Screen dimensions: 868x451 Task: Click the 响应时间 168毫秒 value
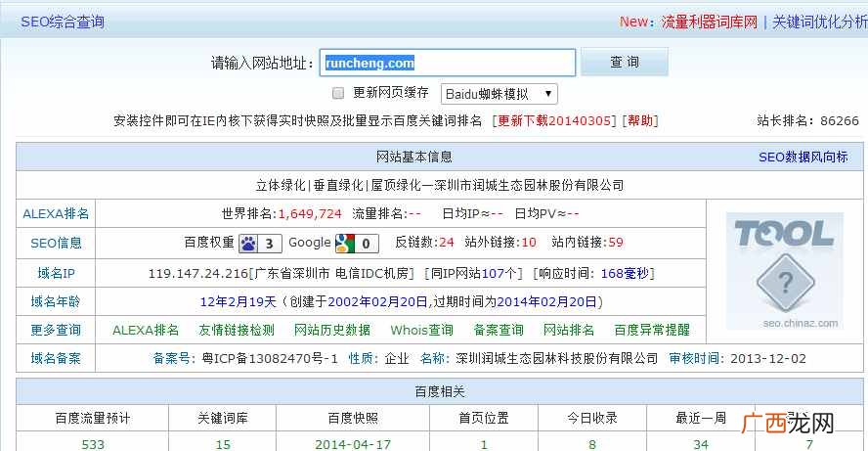pos(625,273)
